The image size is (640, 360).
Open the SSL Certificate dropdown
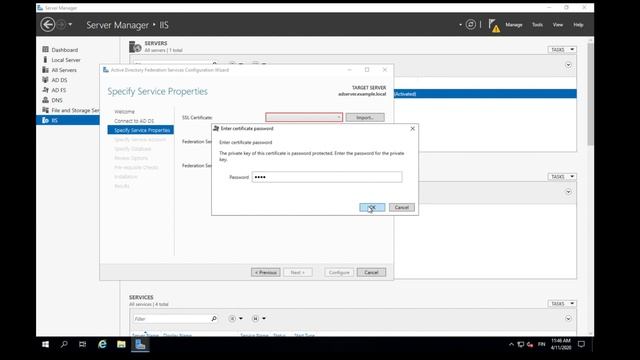coord(304,118)
